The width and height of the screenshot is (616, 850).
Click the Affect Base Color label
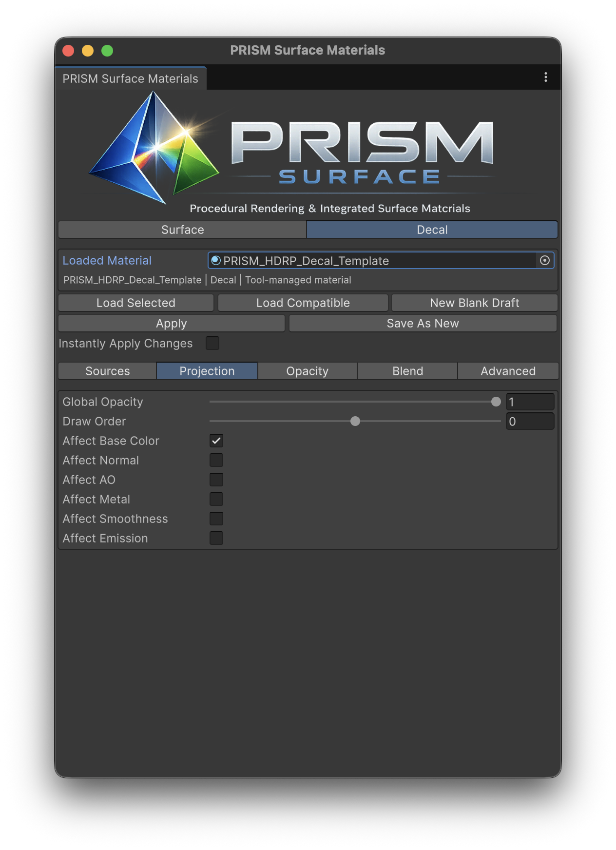[111, 441]
